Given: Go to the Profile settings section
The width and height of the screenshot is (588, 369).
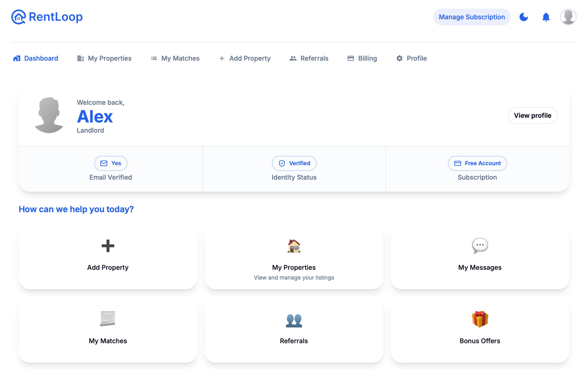Looking at the screenshot, I should point(412,58).
